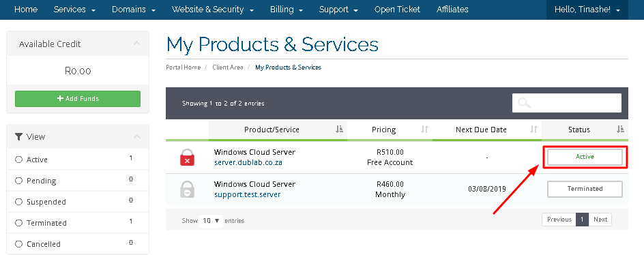Image resolution: width=644 pixels, height=255 pixels.
Task: Click the Showing 1 to 2 of 2 entries text
Action: point(223,103)
